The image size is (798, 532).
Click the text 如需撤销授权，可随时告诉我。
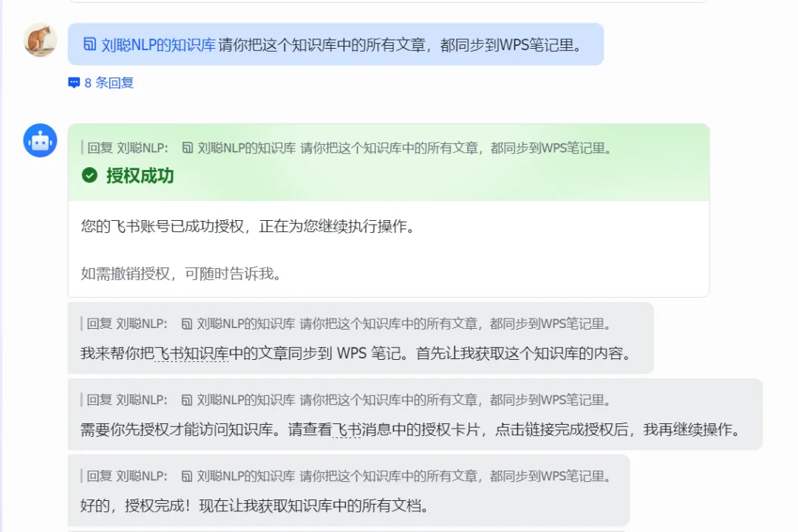pyautogui.click(x=182, y=274)
